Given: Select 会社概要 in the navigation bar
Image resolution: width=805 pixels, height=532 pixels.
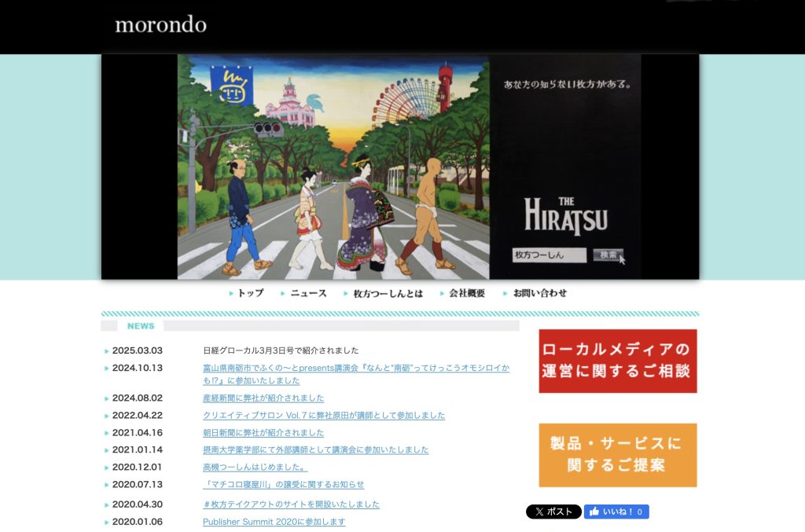Looking at the screenshot, I should point(466,293).
